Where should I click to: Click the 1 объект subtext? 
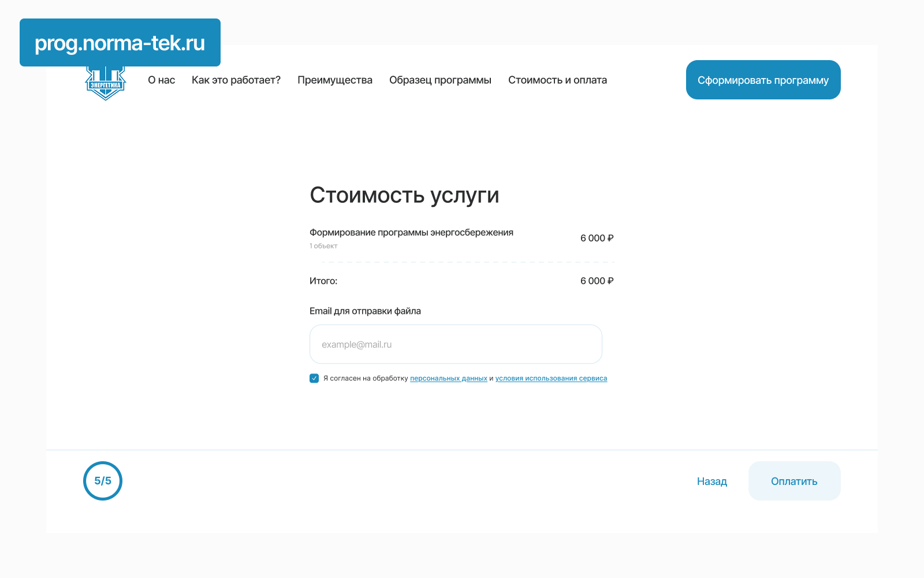(x=323, y=246)
